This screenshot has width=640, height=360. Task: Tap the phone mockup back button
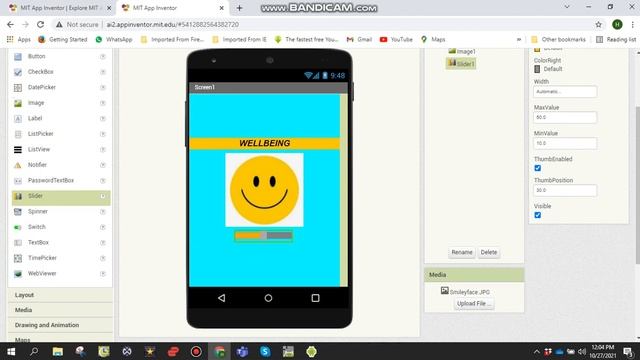221,298
